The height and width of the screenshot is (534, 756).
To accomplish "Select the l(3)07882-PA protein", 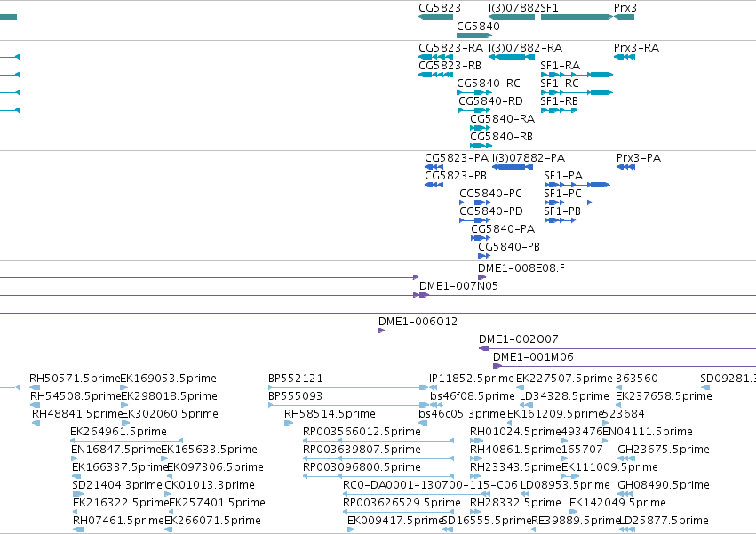I will coord(529,158).
